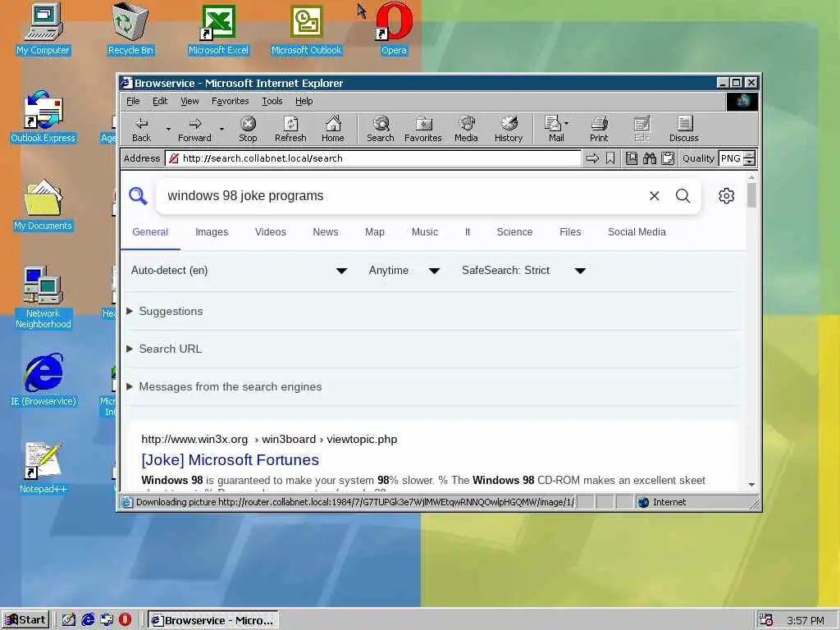Image resolution: width=840 pixels, height=630 pixels.
Task: Switch to the Science results tab
Action: tap(514, 232)
